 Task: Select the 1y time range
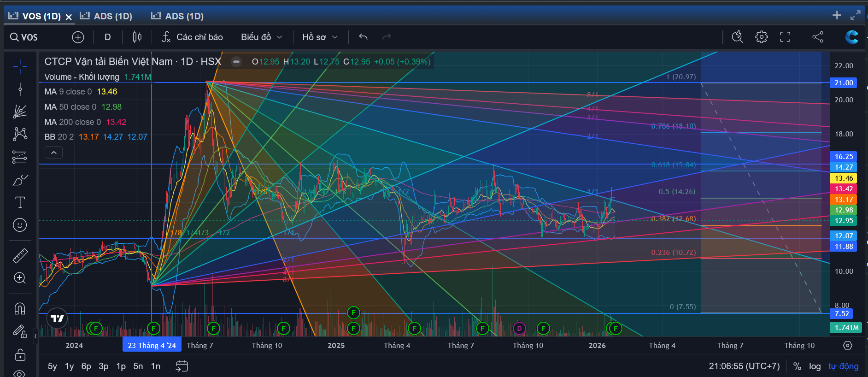[x=70, y=366]
